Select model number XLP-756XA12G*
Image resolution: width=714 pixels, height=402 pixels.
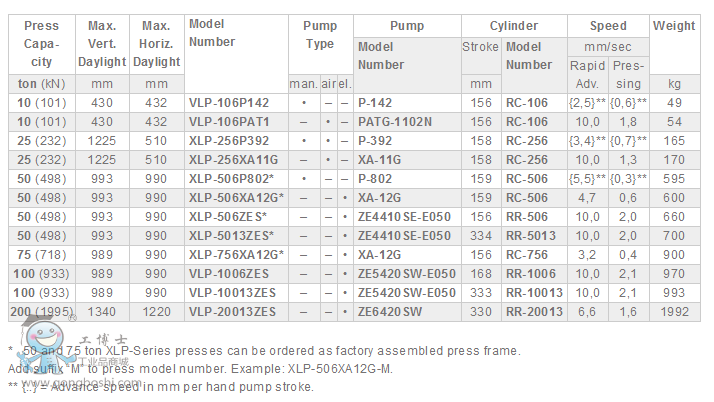(x=236, y=254)
